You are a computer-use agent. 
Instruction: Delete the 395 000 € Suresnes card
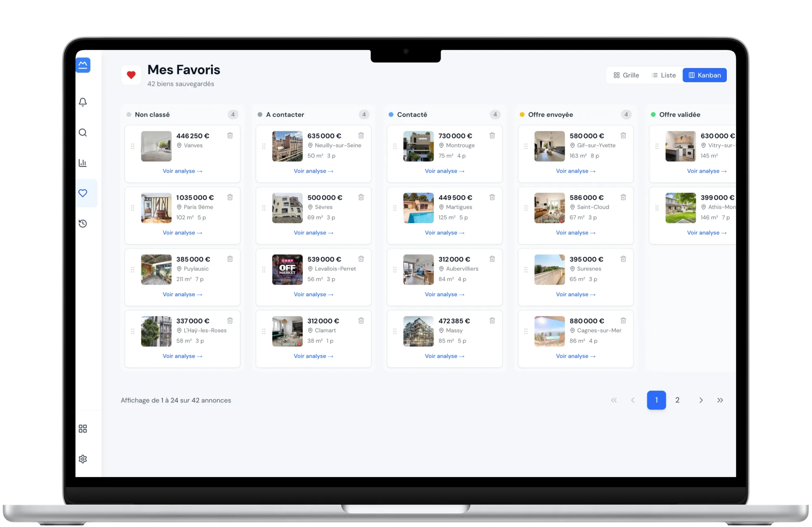point(624,259)
